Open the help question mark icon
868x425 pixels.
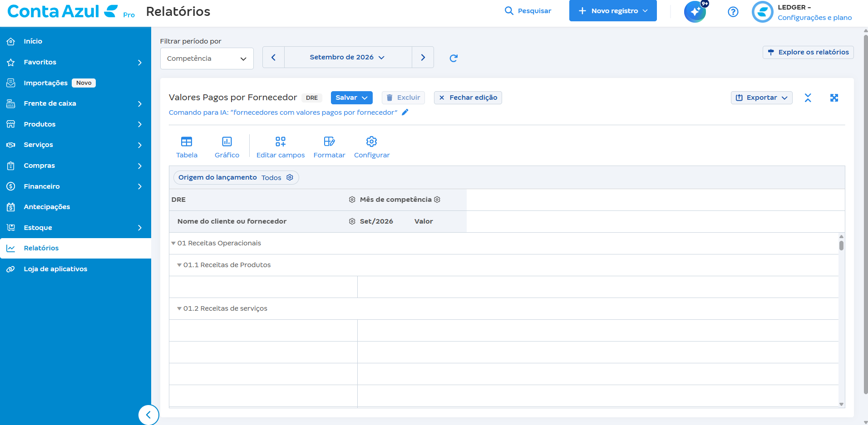[733, 12]
